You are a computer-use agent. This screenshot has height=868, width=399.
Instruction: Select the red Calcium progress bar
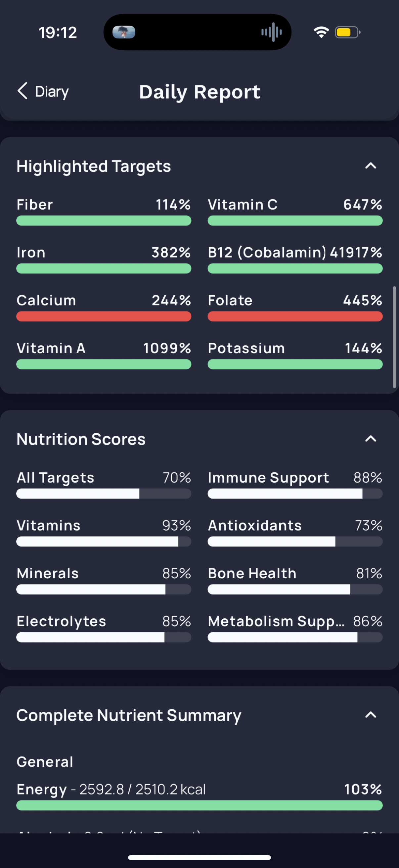104,316
